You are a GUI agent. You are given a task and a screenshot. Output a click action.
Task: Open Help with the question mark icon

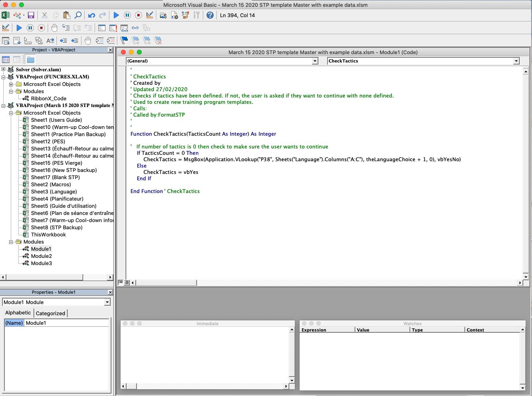click(x=210, y=16)
